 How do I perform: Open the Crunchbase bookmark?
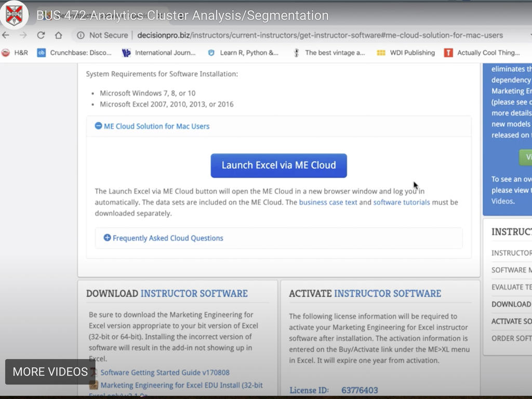pyautogui.click(x=74, y=52)
